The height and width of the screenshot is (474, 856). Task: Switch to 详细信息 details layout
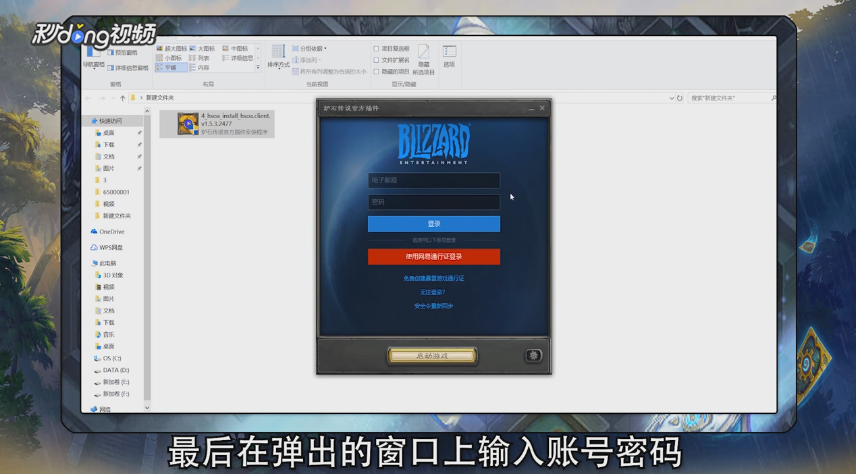point(237,58)
